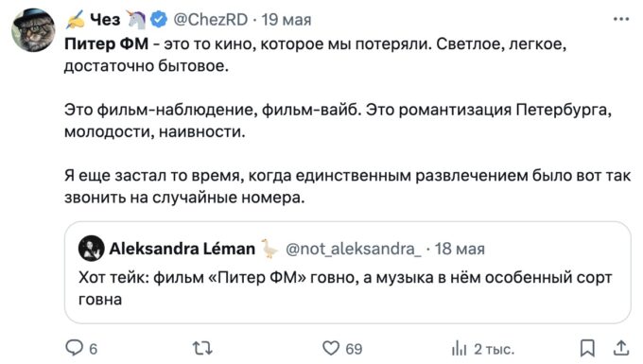Open the three-dot more options menu
Viewport: 643px width, 364px height.
[621, 19]
